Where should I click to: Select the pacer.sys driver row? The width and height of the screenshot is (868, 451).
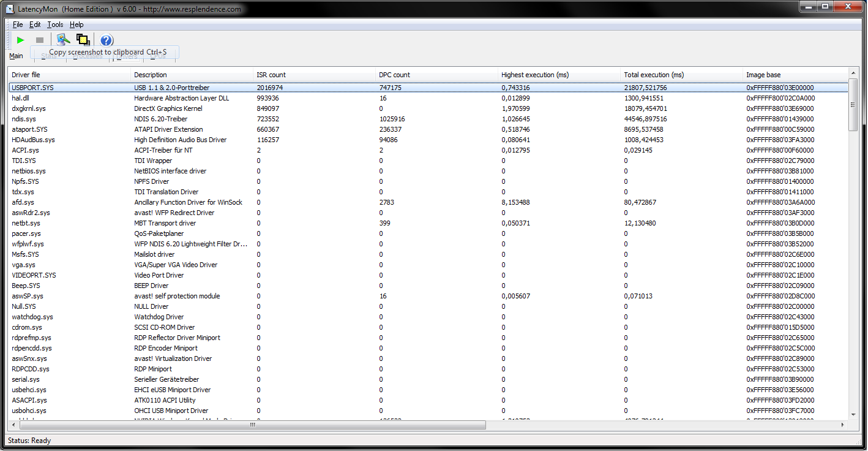(428, 233)
